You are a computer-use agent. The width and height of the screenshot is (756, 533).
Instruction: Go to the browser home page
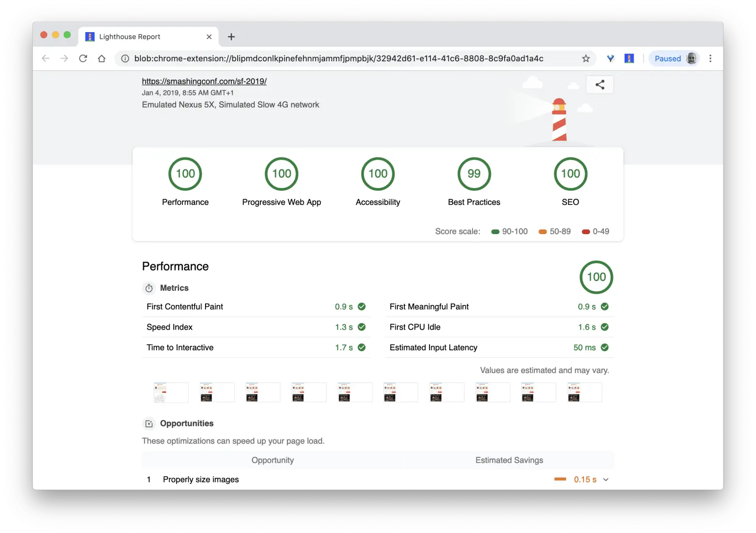[x=102, y=59]
